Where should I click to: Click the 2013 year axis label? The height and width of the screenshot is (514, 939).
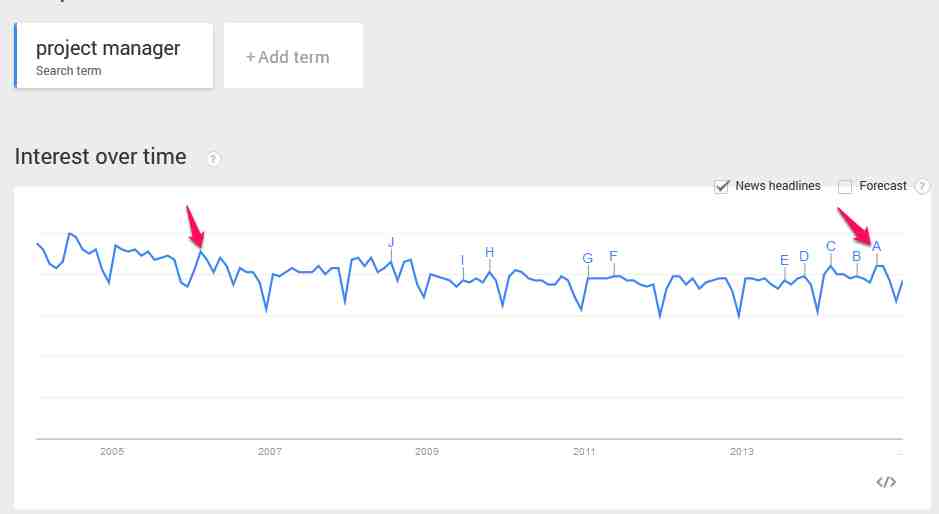[742, 452]
